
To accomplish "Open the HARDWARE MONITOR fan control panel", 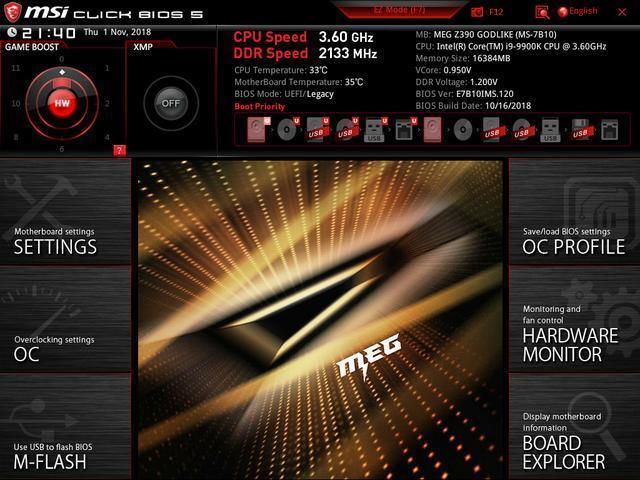I will 574,320.
